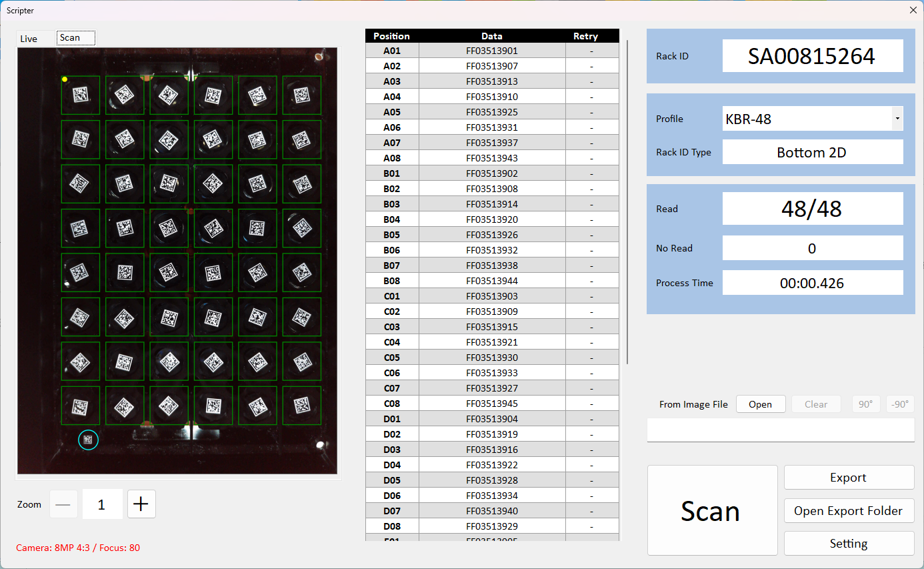Click the yellow origin dot marker in scan image
This screenshot has height=569, width=924.
tap(65, 79)
